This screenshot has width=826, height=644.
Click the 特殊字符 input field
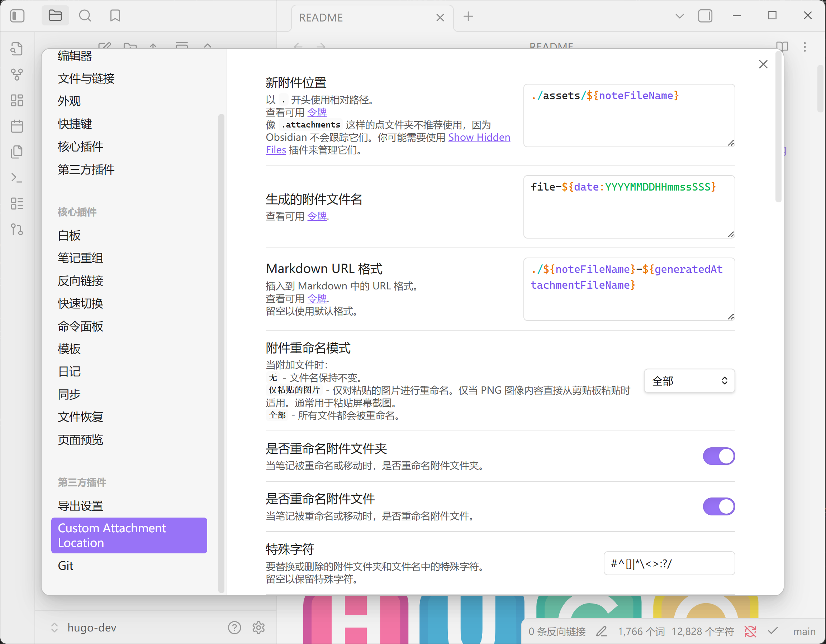click(669, 563)
